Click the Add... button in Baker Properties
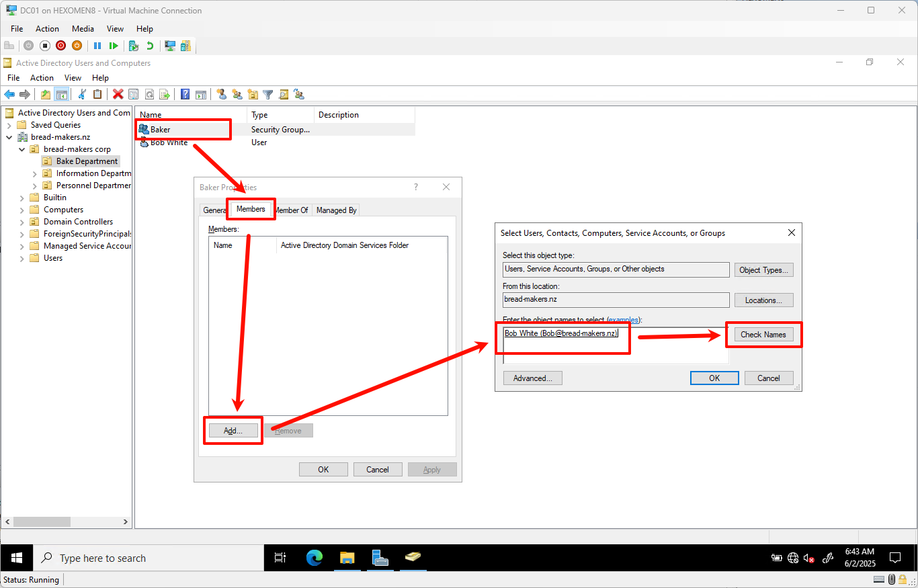Screen dimensions: 918x588 (233, 431)
